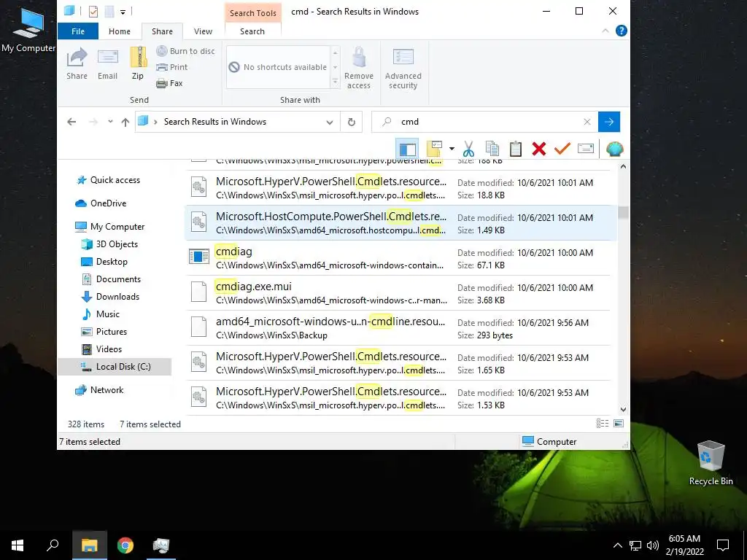This screenshot has height=560, width=747.
Task: Click the Share ribbon button
Action: pyautogui.click(x=77, y=64)
